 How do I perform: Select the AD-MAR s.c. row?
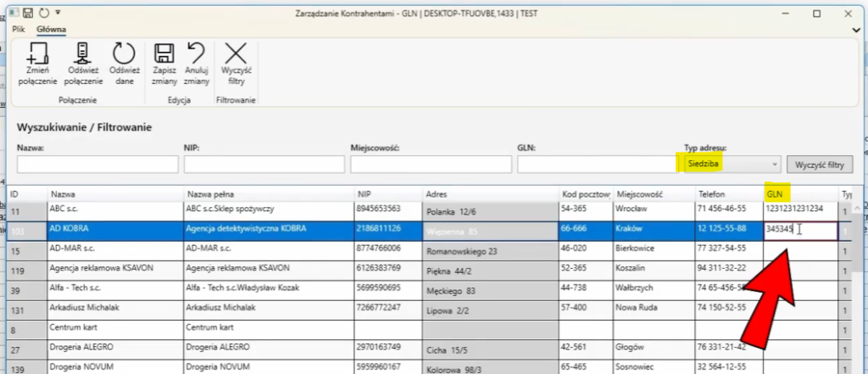tap(114, 251)
